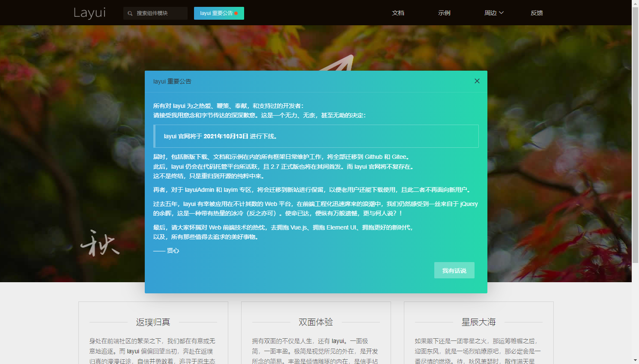Viewport: 639px width, 364px height.
Task: Click the 星辰大海 card heading
Action: pyautogui.click(x=478, y=322)
